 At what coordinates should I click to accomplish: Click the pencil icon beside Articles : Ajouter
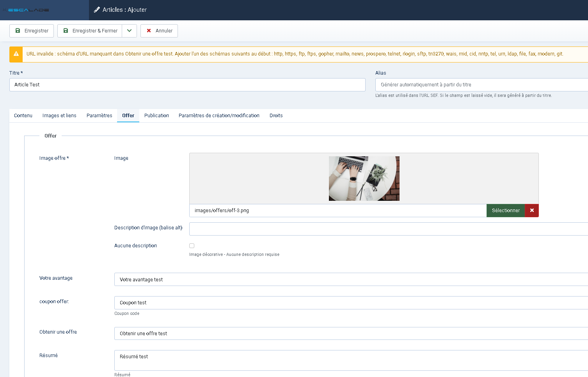97,10
